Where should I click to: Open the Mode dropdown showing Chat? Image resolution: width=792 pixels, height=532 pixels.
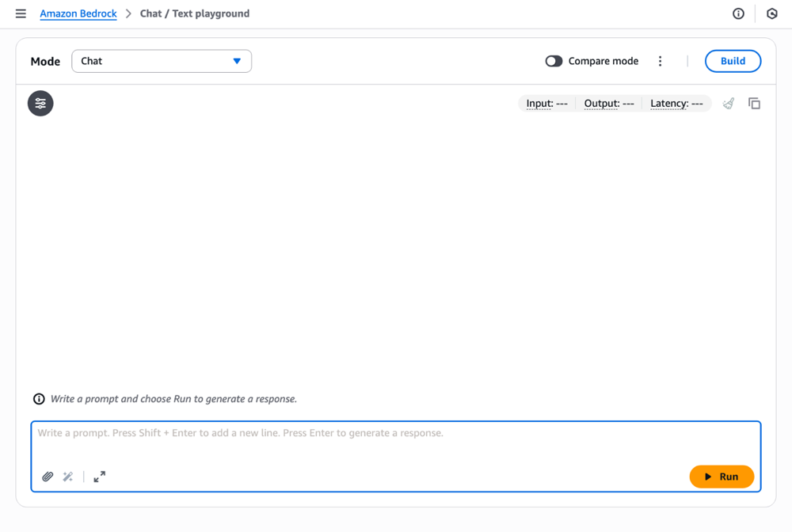pos(162,61)
